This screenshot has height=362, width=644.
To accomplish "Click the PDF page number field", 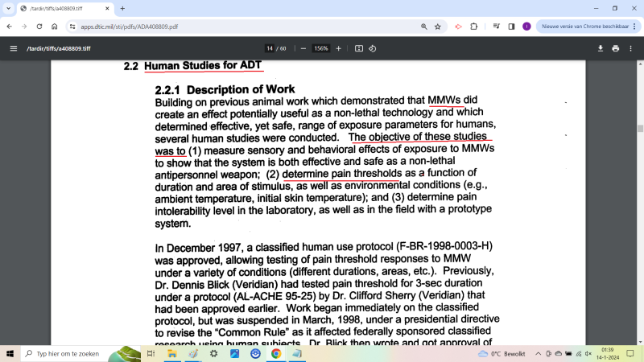I will [x=270, y=48].
